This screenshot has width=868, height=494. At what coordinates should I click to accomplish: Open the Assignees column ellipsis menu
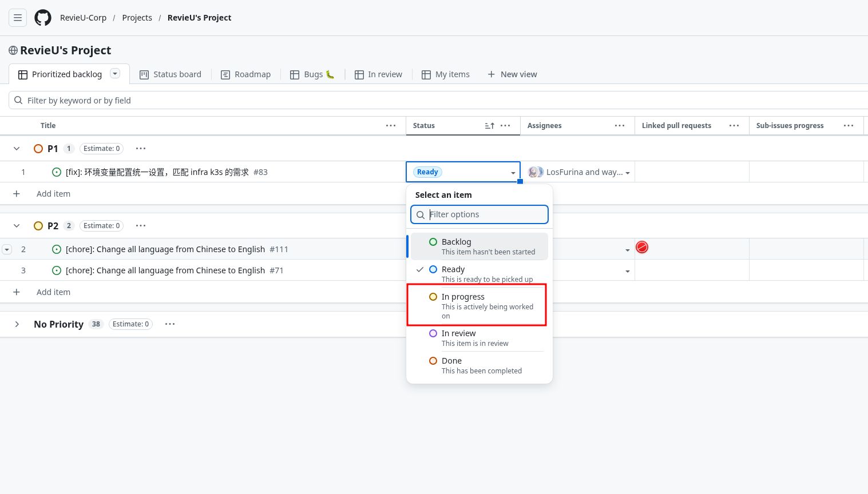click(619, 125)
